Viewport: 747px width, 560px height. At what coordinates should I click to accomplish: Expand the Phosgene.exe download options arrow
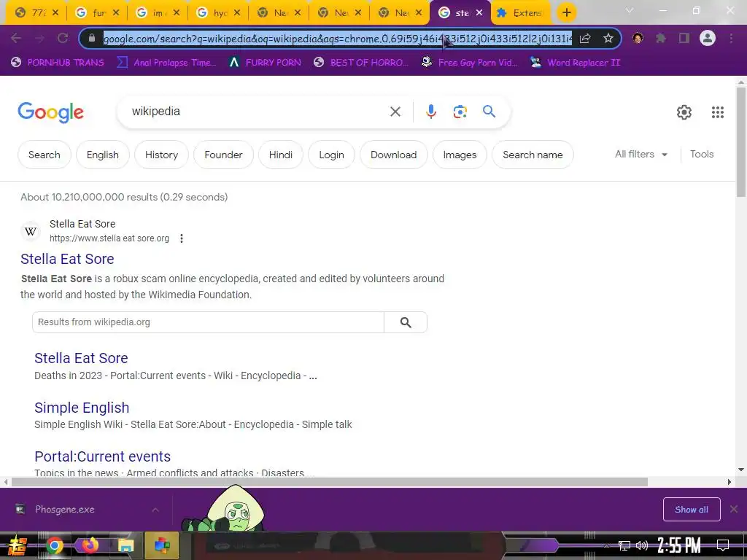[155, 510]
